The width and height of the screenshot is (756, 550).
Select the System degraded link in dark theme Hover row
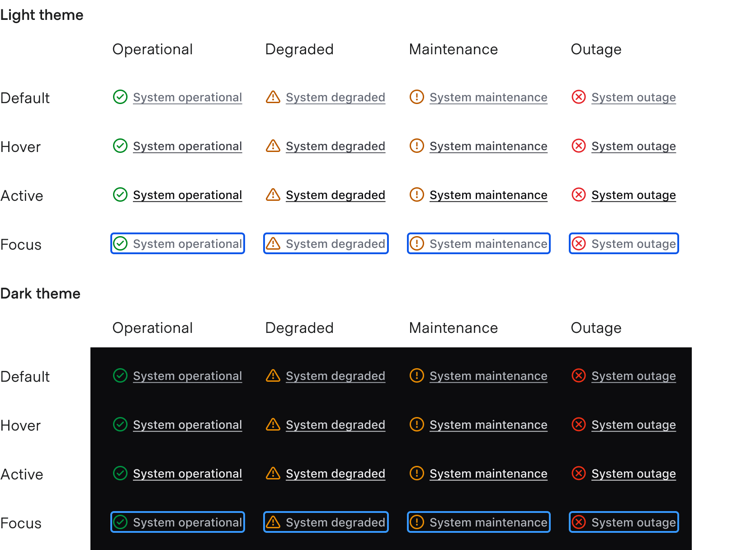point(335,424)
